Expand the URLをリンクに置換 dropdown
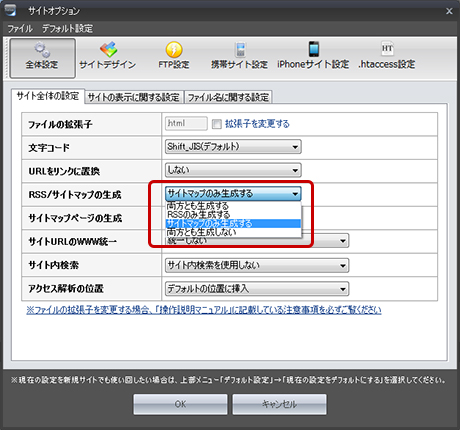Image resolution: width=460 pixels, height=430 pixels. pos(233,170)
